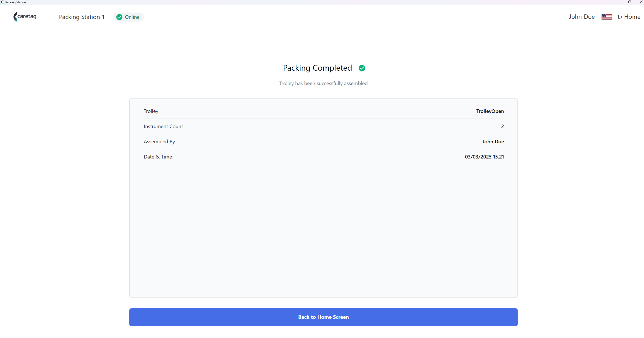644x338 pixels.
Task: Click the Packing Station 1 title
Action: click(x=82, y=17)
